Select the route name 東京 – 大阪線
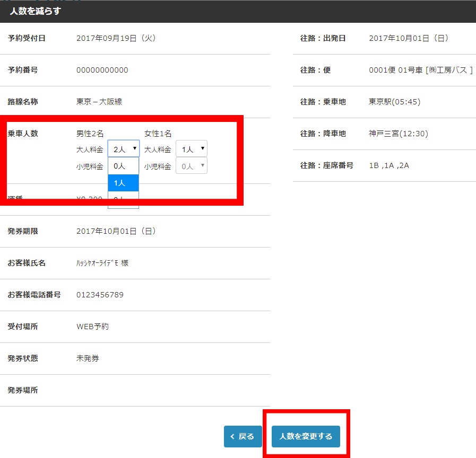 (99, 102)
